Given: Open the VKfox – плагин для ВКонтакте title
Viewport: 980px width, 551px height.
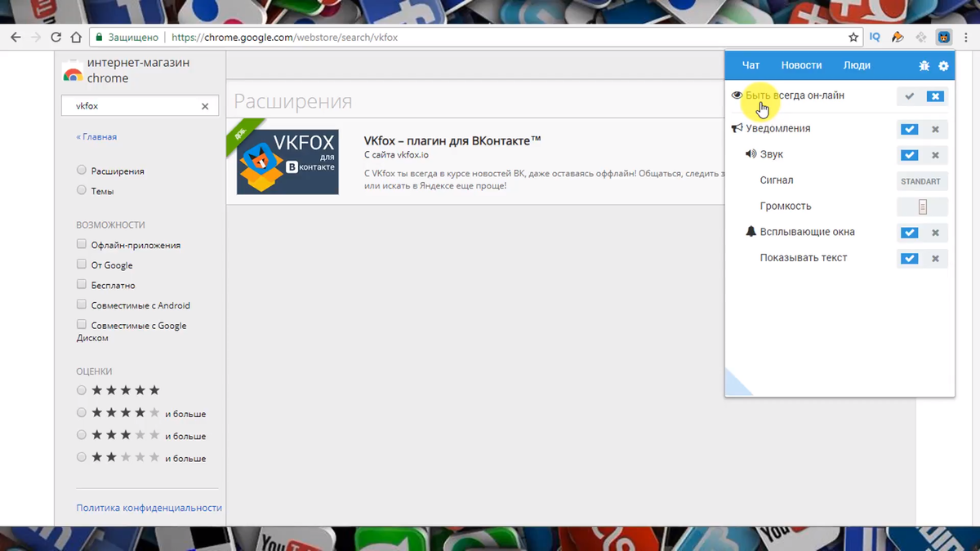Looking at the screenshot, I should point(452,140).
